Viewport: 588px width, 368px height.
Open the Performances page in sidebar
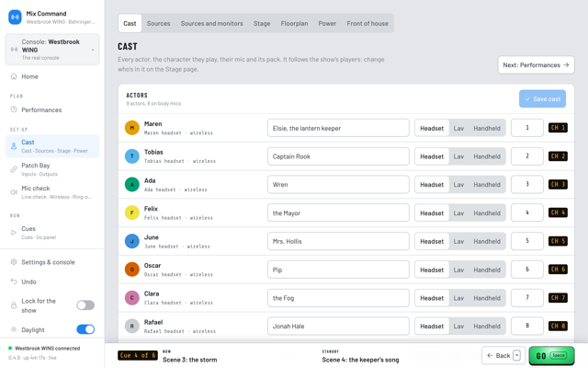[x=52, y=110]
